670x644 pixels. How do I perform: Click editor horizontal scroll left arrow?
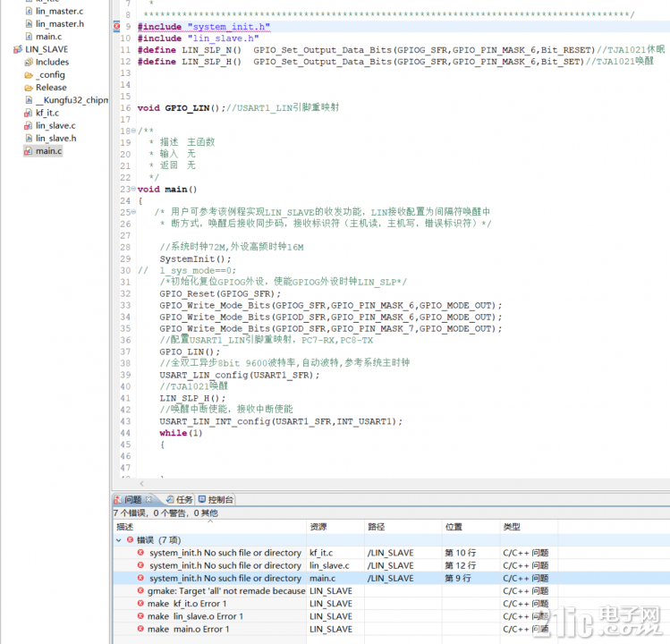142,483
